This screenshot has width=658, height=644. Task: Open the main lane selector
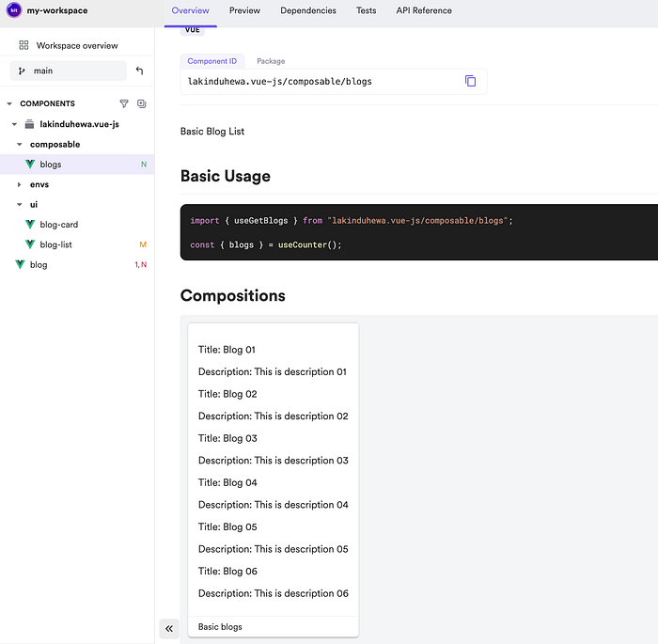coord(68,71)
